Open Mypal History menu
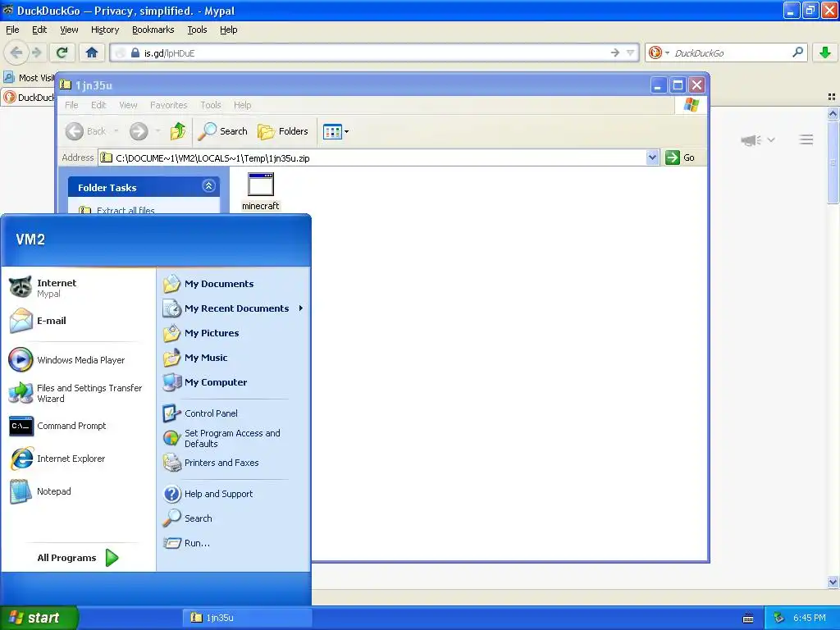840x630 pixels. pyautogui.click(x=105, y=30)
